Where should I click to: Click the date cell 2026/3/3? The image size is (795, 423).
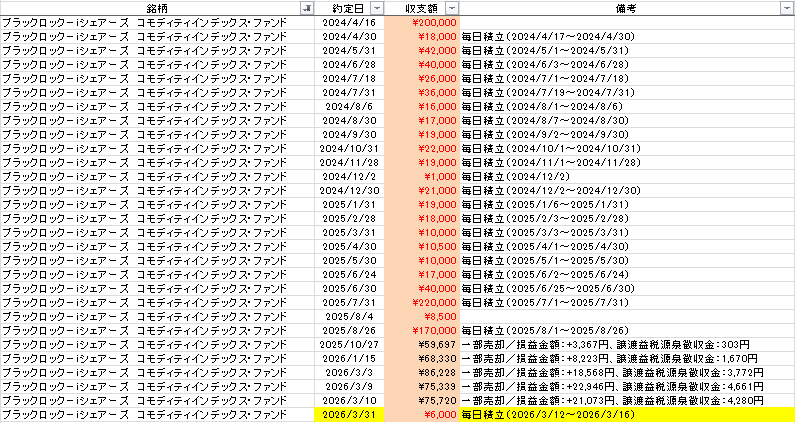349,373
